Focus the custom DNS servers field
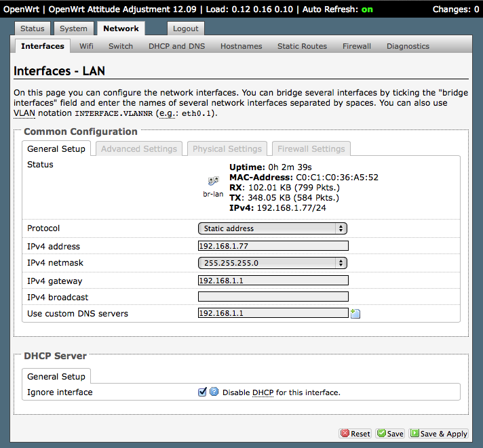483x448 pixels. [273, 313]
